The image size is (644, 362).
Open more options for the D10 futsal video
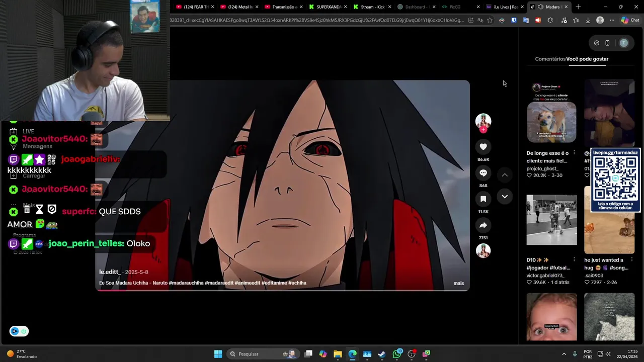(x=574, y=260)
